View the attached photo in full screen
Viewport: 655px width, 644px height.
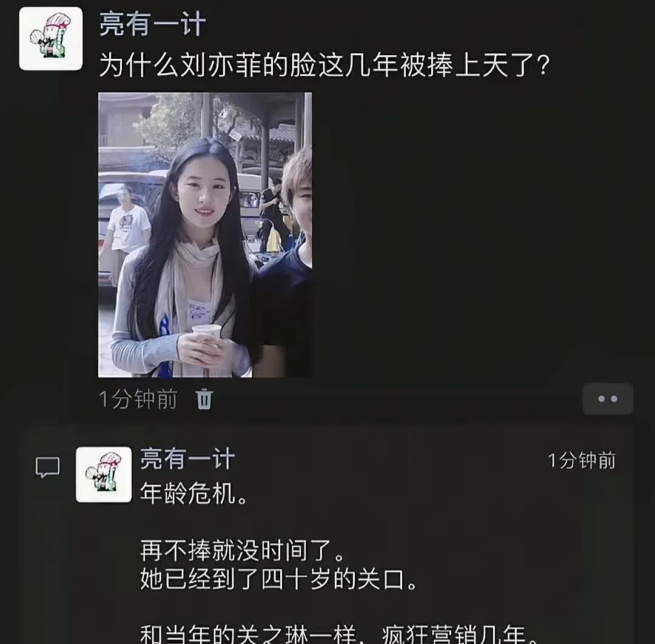point(205,235)
